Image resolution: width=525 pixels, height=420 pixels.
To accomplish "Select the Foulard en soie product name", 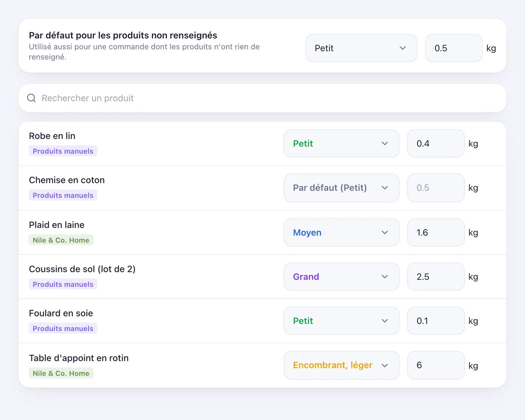I will (61, 313).
